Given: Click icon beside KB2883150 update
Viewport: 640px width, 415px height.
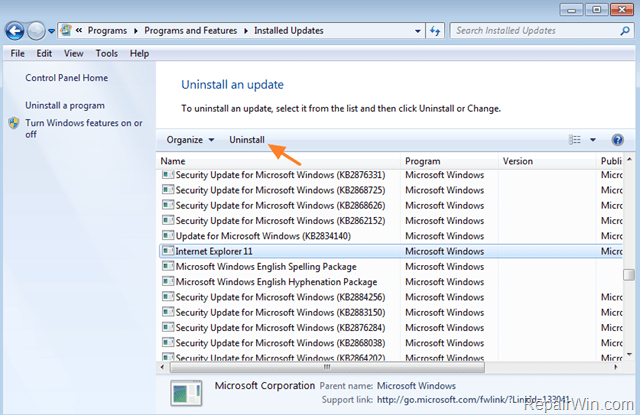Looking at the screenshot, I should point(168,312).
